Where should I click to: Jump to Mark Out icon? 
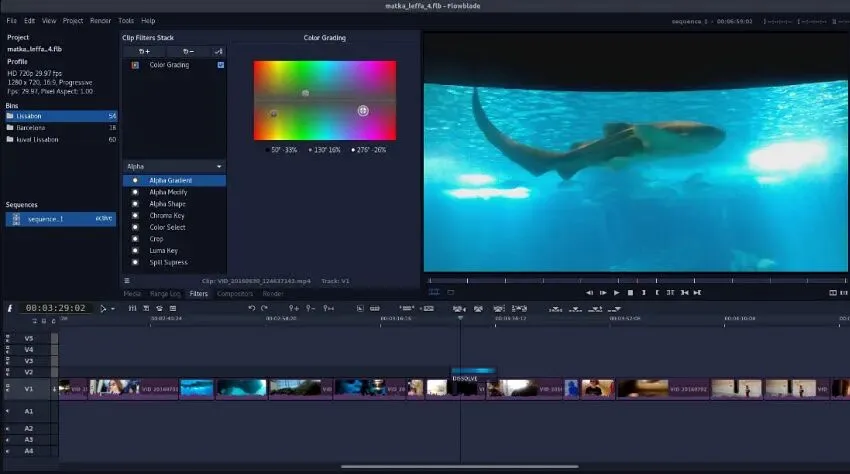click(x=698, y=292)
